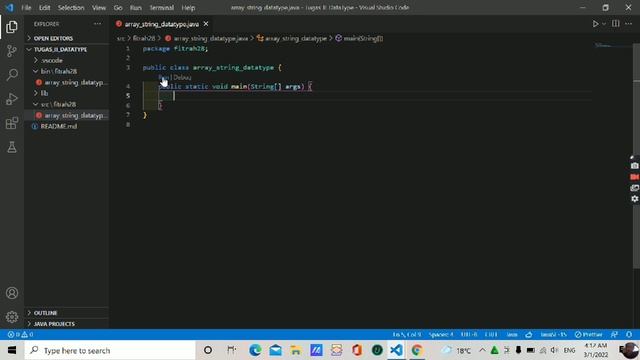The image size is (640, 360).
Task: Collapse the TUGAS_II_DATATYPE project folder
Action: coord(67,49)
